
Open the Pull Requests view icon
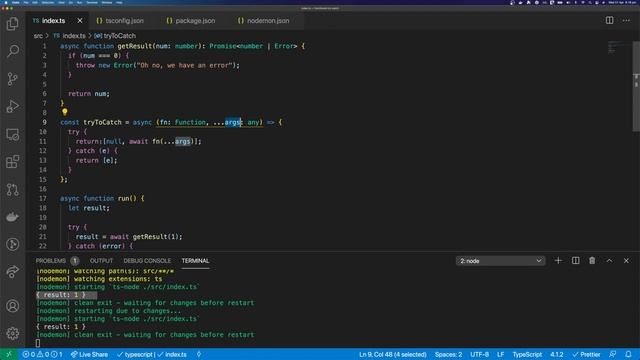tap(13, 189)
